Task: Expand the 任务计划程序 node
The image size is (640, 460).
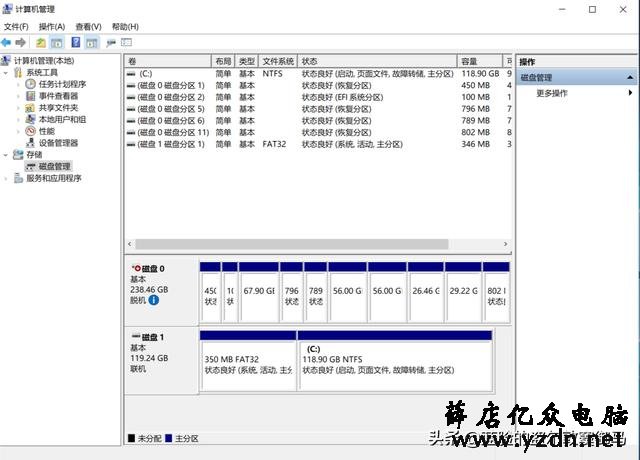Action: pos(19,84)
